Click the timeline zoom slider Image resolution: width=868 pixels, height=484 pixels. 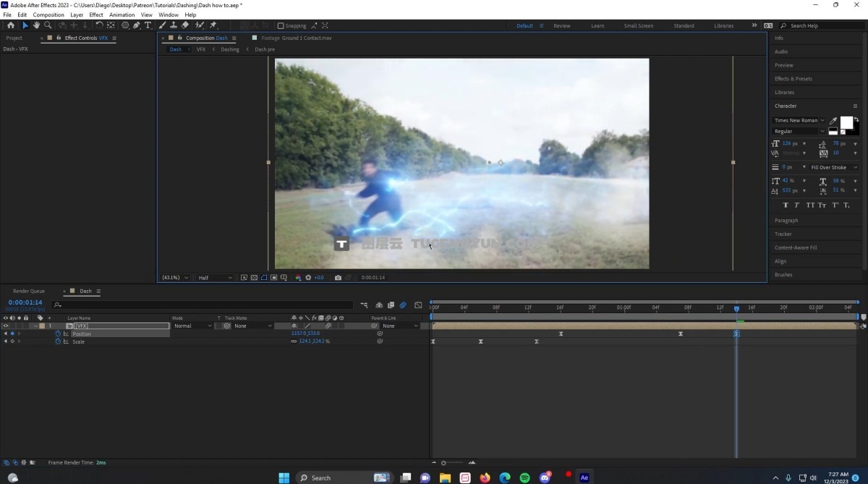coord(452,462)
